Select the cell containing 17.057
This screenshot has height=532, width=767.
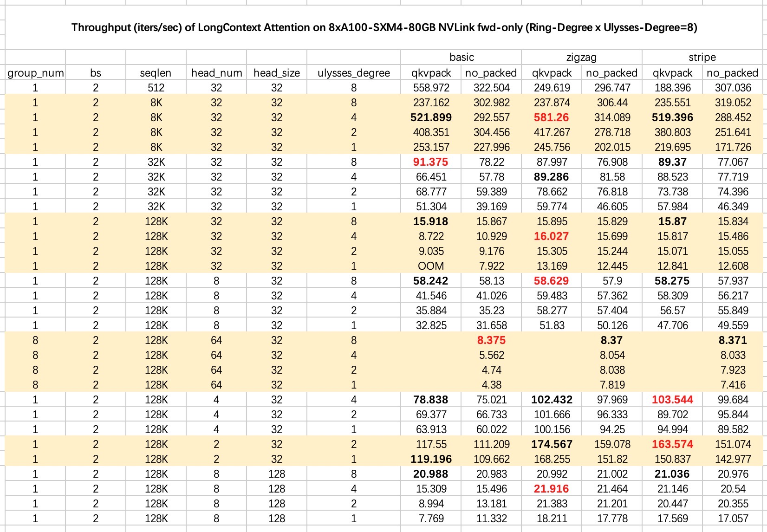coord(733,519)
